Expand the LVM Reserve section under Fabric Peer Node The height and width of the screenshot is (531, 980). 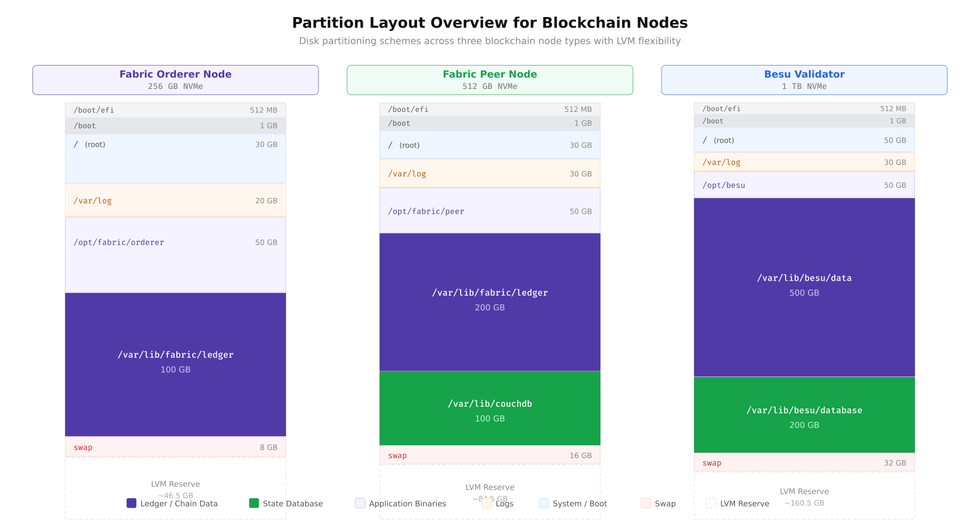[489, 487]
